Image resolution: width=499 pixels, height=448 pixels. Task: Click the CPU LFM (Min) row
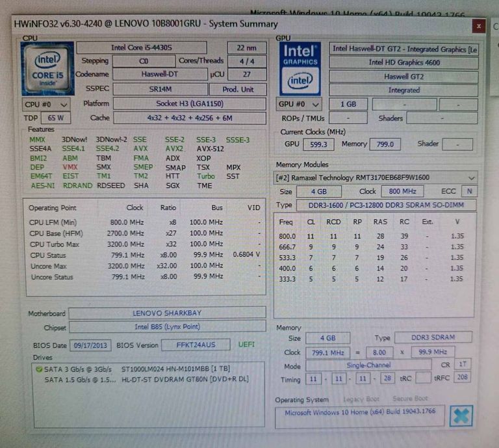tap(145, 222)
